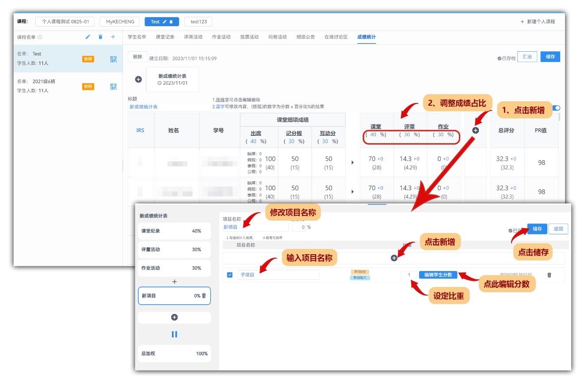The width and height of the screenshot is (588, 386).
Task: Expand the second student row's arrow before 课堂 score
Action: point(352,192)
